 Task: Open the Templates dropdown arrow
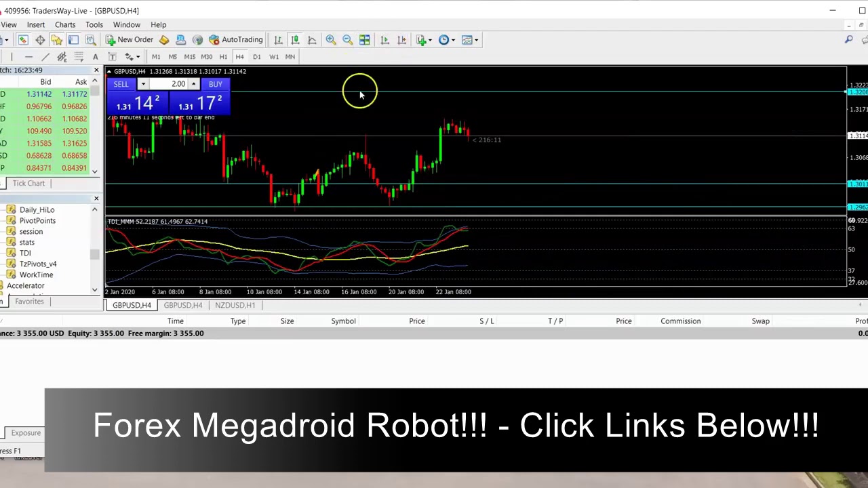pos(476,40)
